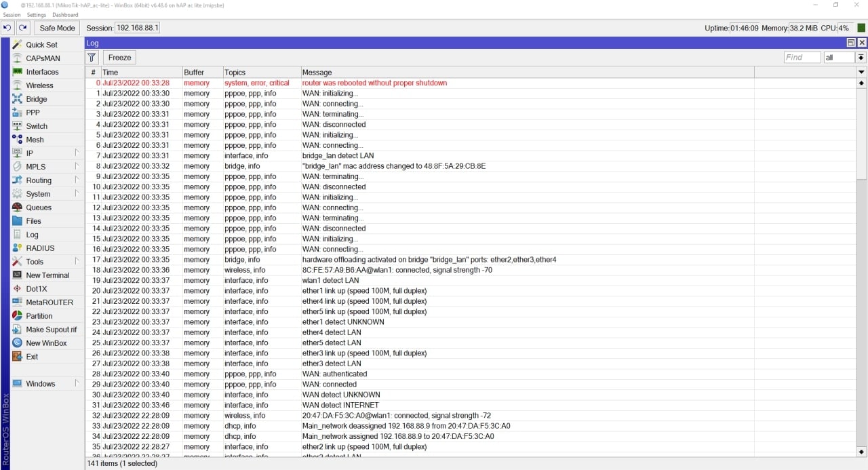Viewport: 868px width, 470px height.
Task: Click the Session address 192.168.88.1 field
Action: [x=137, y=28]
